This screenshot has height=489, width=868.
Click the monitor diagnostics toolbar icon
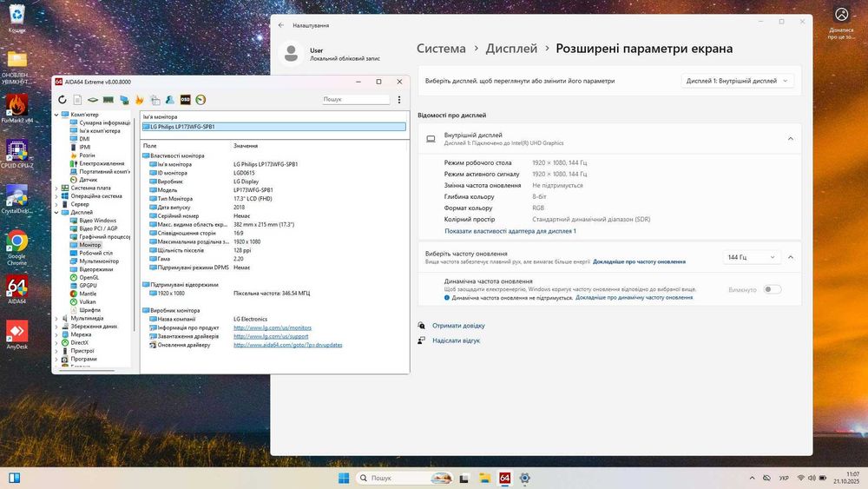tap(124, 100)
